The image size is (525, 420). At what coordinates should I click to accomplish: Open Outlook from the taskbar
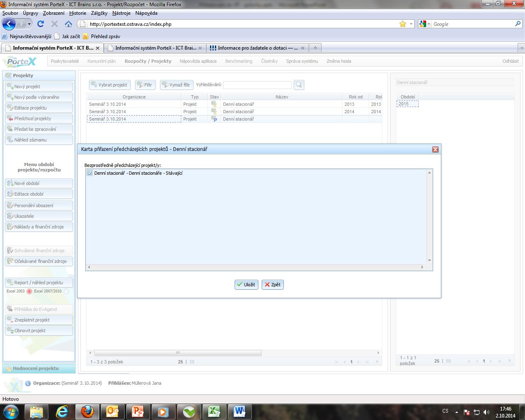(x=113, y=411)
